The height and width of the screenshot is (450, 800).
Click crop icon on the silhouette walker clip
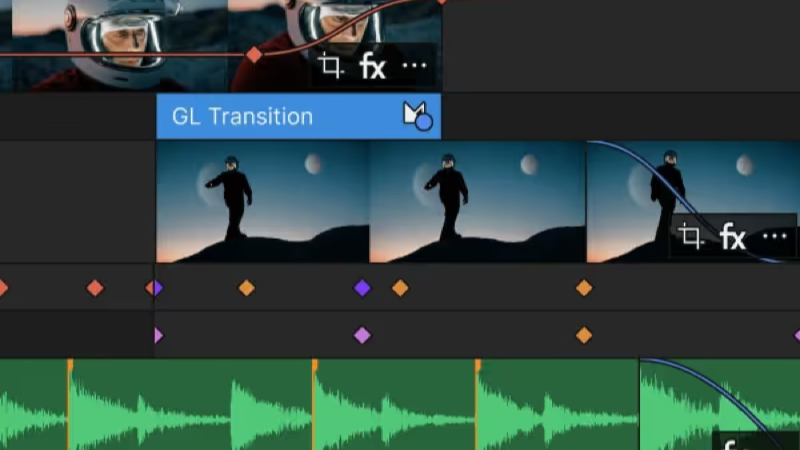(x=691, y=237)
